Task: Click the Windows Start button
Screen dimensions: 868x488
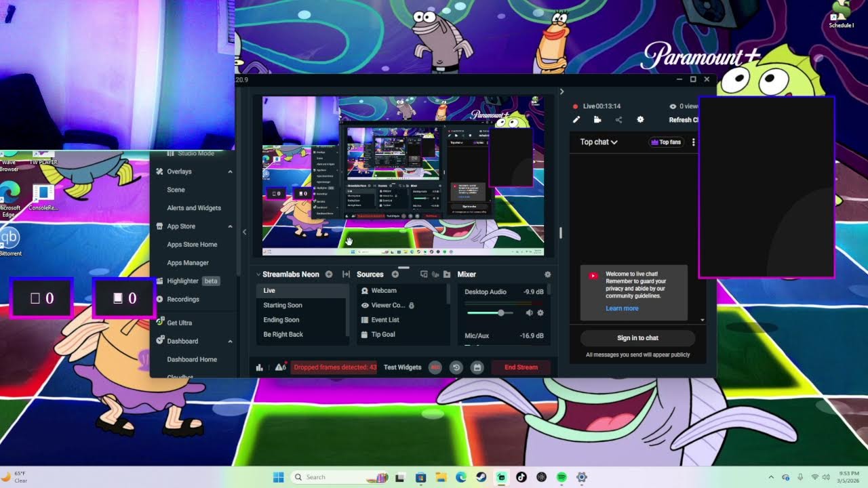Action: pyautogui.click(x=278, y=477)
